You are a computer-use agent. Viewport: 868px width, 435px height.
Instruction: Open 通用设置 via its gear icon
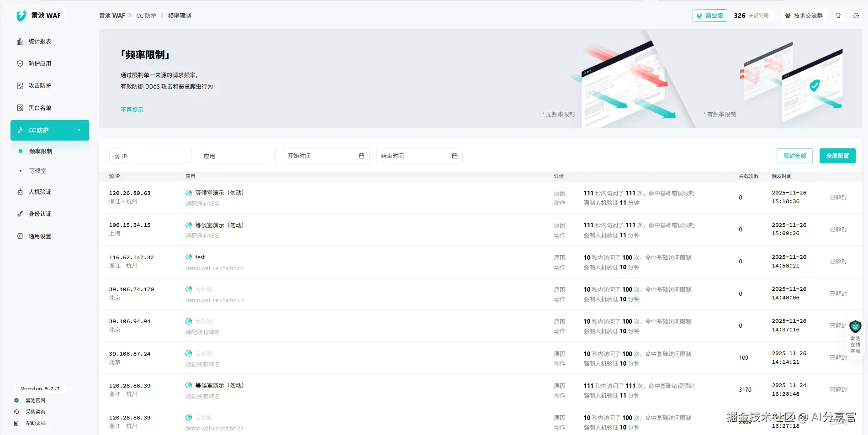[x=20, y=236]
